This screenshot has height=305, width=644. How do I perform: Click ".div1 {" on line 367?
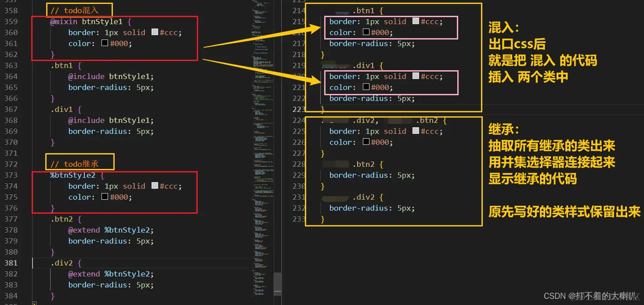[x=66, y=109]
